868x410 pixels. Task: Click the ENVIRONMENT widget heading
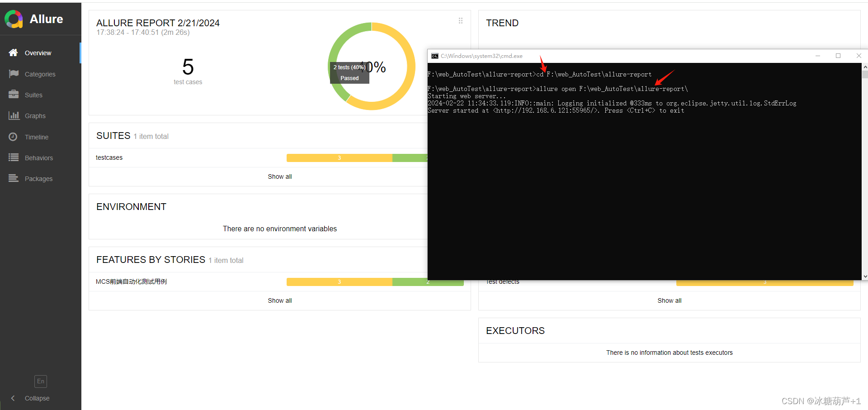(x=131, y=207)
